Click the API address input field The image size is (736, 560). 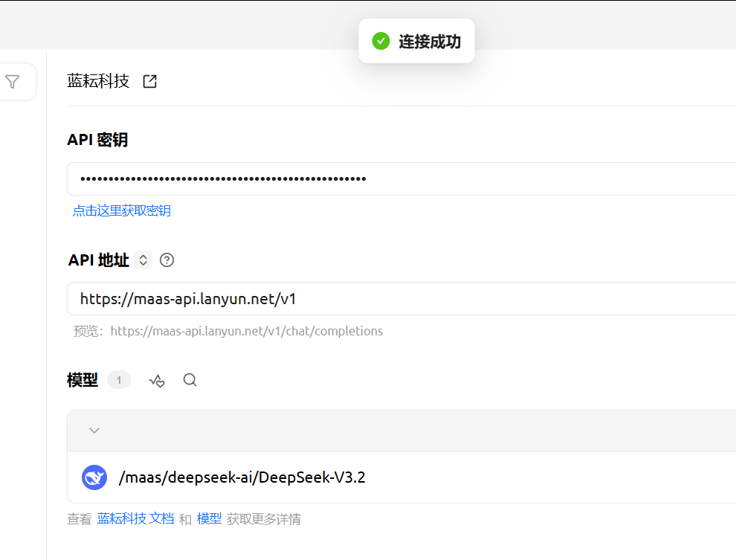(401, 298)
